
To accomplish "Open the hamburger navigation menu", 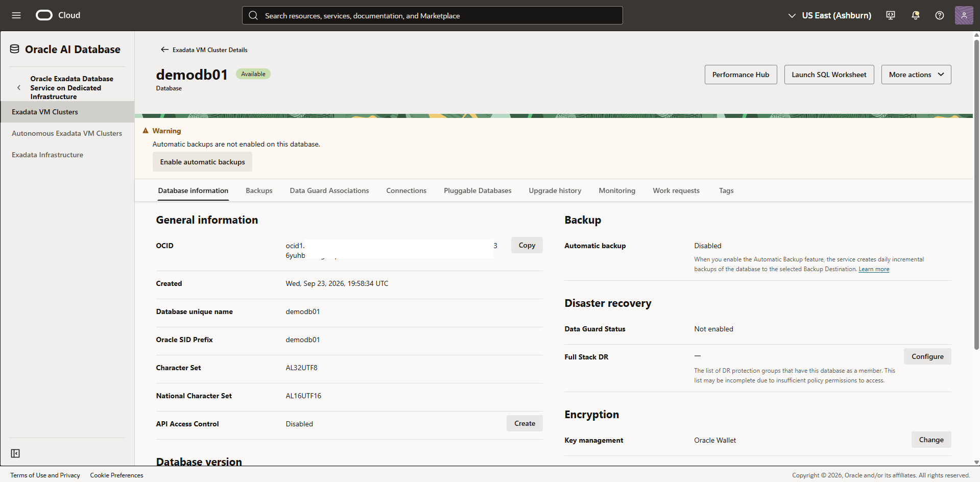I will pyautogui.click(x=16, y=15).
